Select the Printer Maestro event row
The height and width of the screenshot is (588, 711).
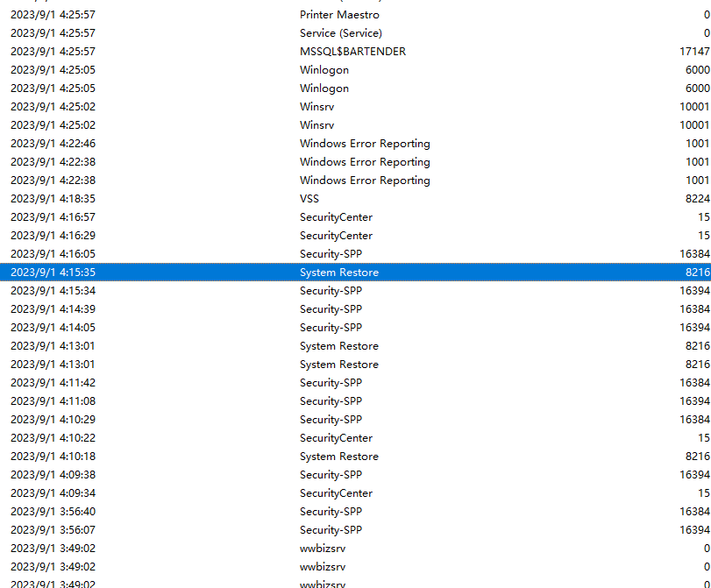pos(356,15)
